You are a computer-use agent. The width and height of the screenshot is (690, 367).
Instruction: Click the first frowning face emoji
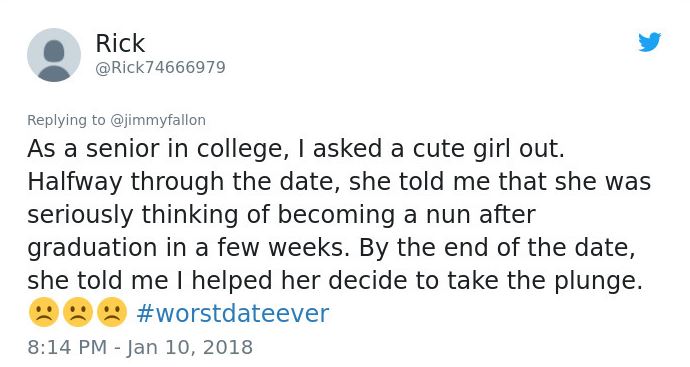44,312
